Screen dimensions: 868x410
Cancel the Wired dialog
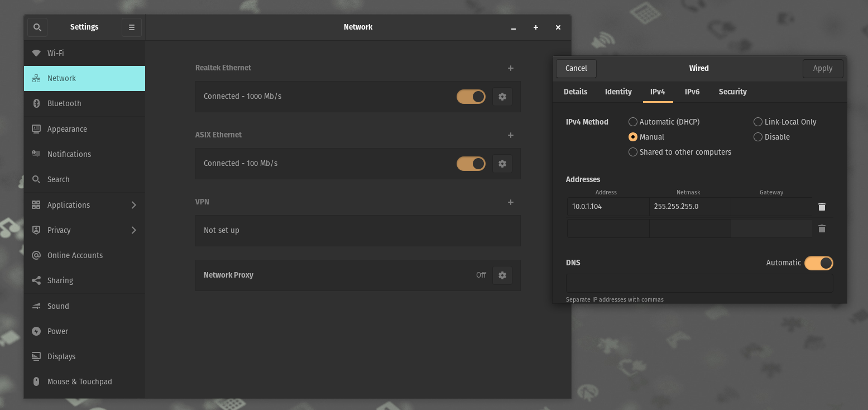click(x=576, y=68)
